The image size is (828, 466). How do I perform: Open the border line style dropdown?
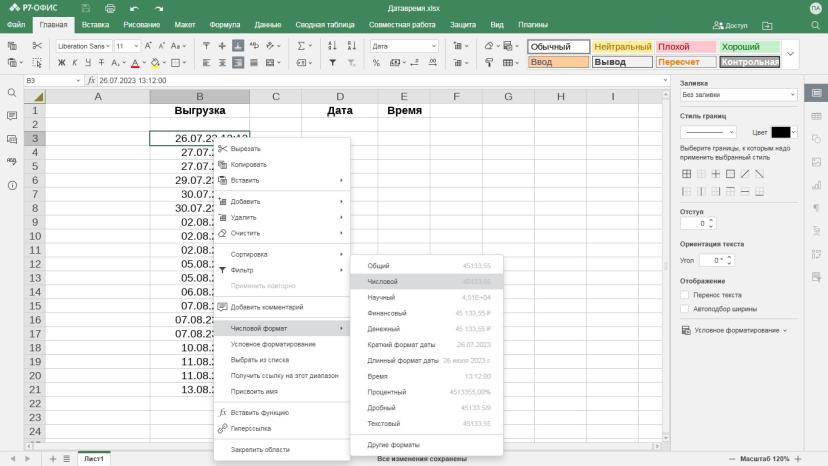click(708, 132)
